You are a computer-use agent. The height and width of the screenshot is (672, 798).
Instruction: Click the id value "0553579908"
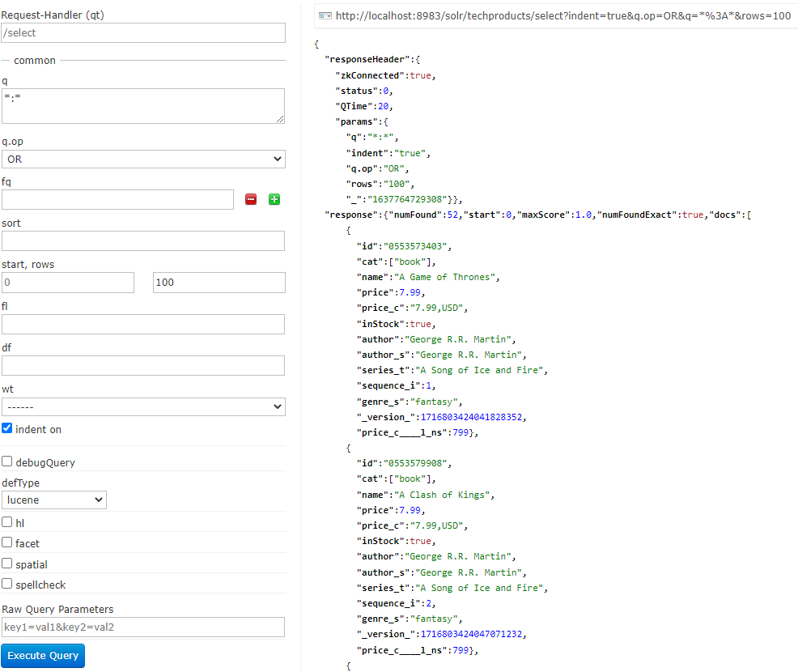pos(414,463)
